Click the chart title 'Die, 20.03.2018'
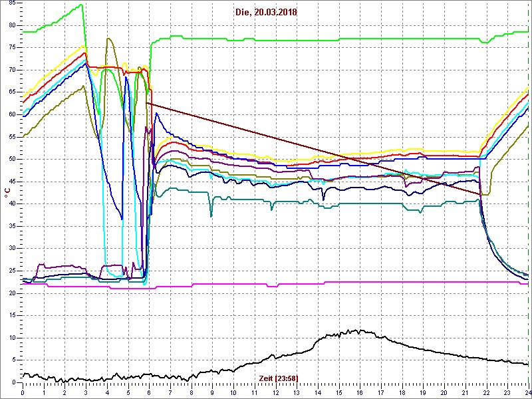Screen dimensions: 532x399 (x=266, y=13)
